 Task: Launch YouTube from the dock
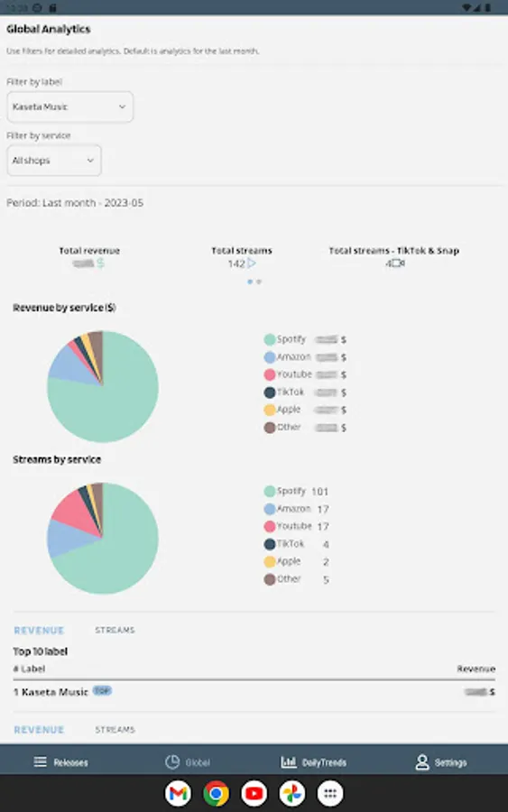pos(254,793)
